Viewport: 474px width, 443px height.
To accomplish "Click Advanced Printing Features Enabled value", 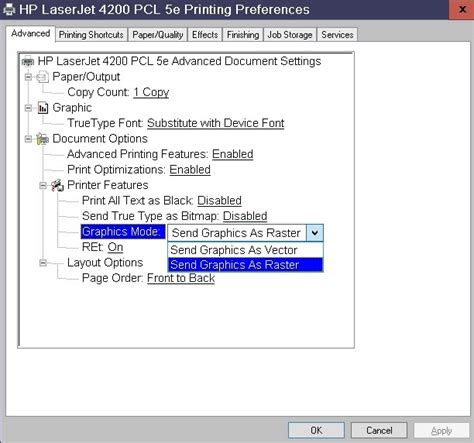I will point(233,154).
